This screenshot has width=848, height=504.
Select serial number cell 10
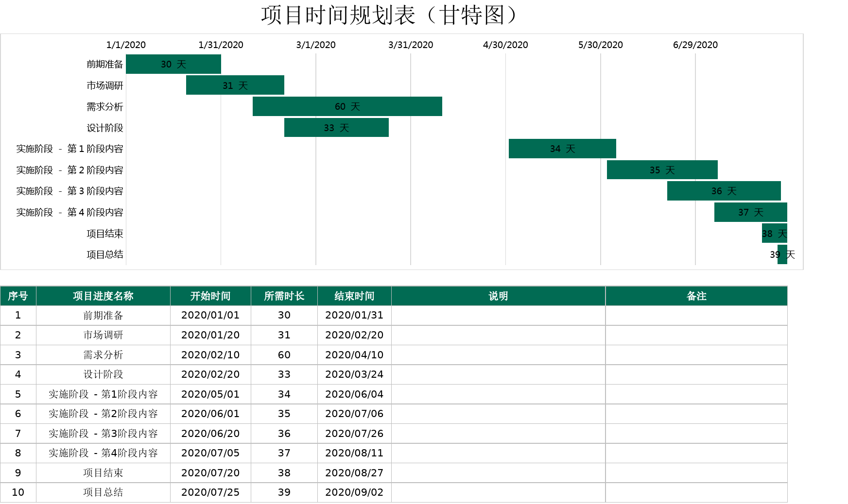[x=18, y=492]
